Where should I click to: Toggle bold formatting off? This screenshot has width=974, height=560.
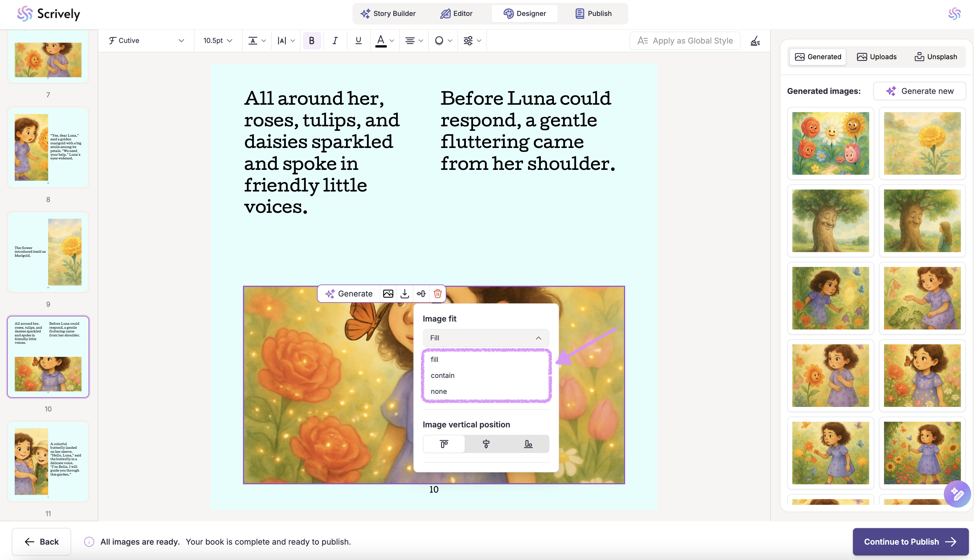[x=312, y=41]
